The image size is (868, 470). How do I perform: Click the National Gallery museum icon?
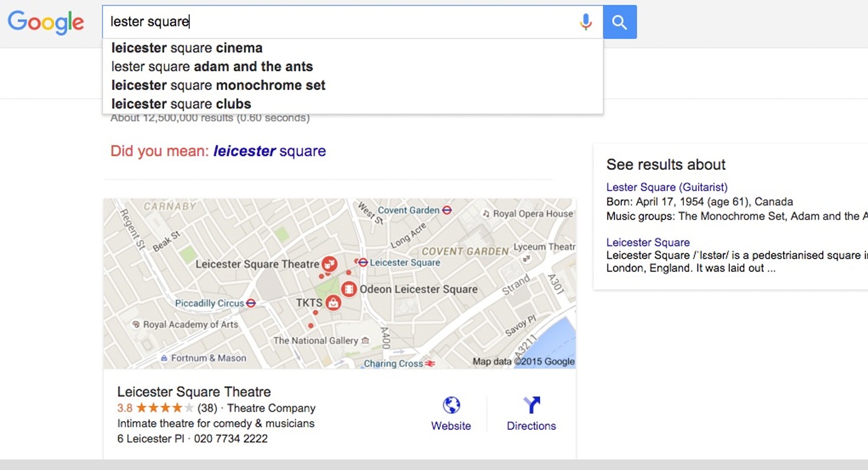point(365,340)
